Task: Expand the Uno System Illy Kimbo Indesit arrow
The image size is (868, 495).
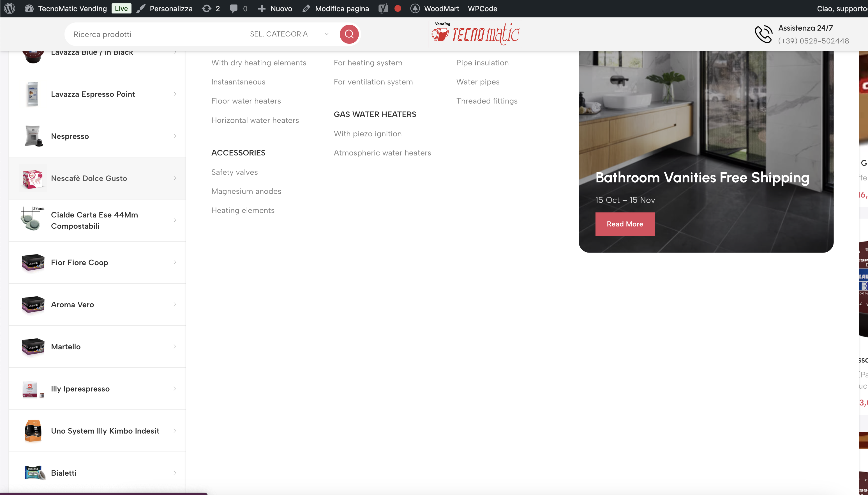Action: point(175,431)
